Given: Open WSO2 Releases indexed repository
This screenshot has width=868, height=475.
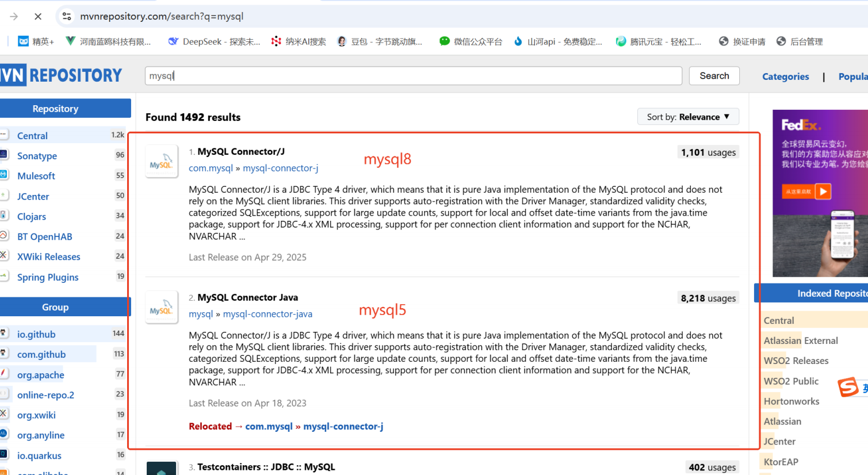Looking at the screenshot, I should 796,361.
